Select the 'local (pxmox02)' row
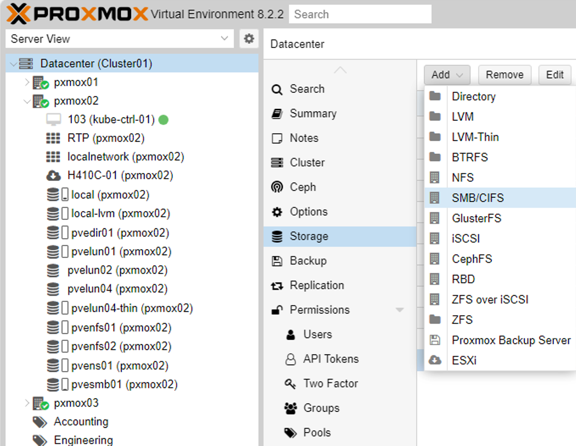 (132, 195)
